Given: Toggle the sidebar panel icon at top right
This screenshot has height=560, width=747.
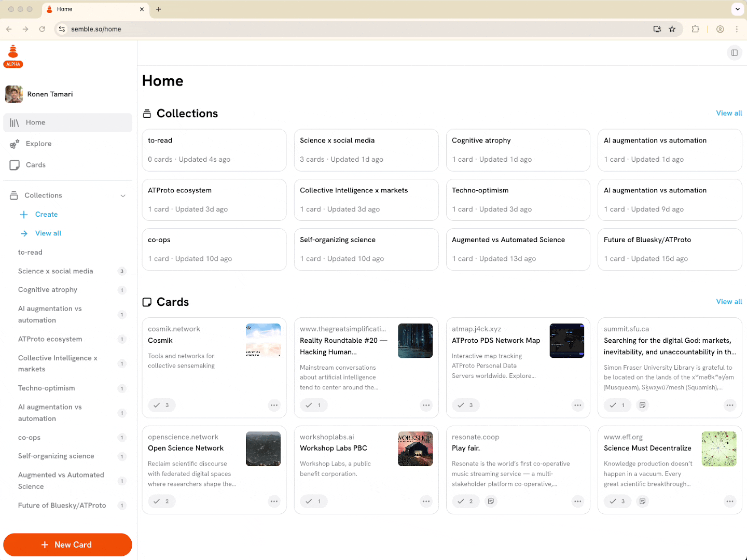Looking at the screenshot, I should pos(734,52).
